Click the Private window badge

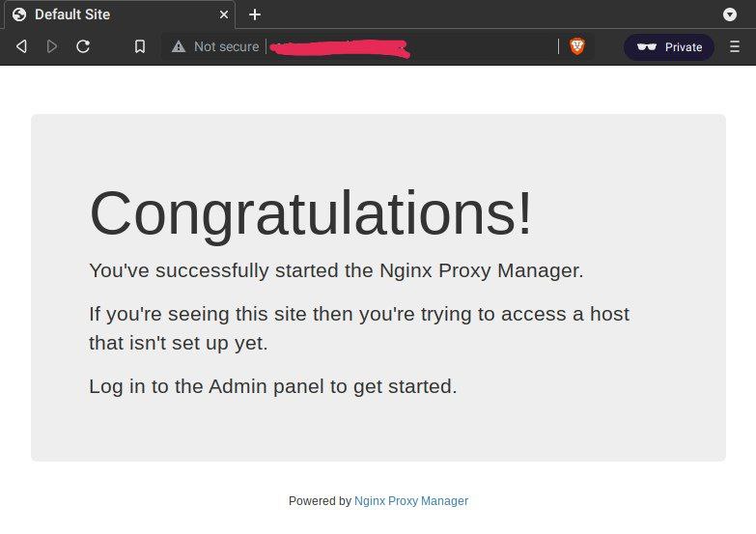[x=669, y=46]
